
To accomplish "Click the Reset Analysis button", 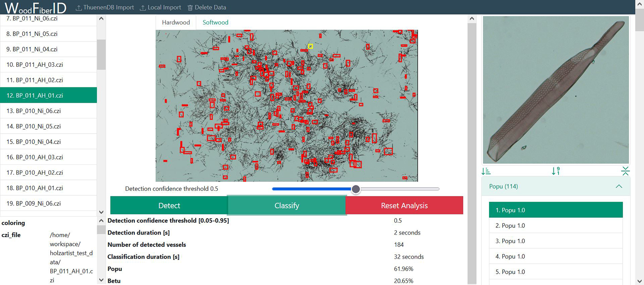I will click(x=404, y=206).
